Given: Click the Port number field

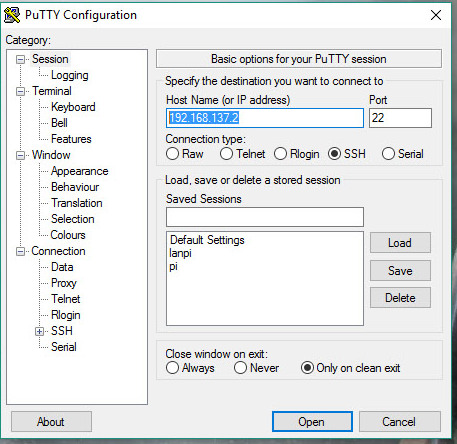Looking at the screenshot, I should tap(400, 118).
